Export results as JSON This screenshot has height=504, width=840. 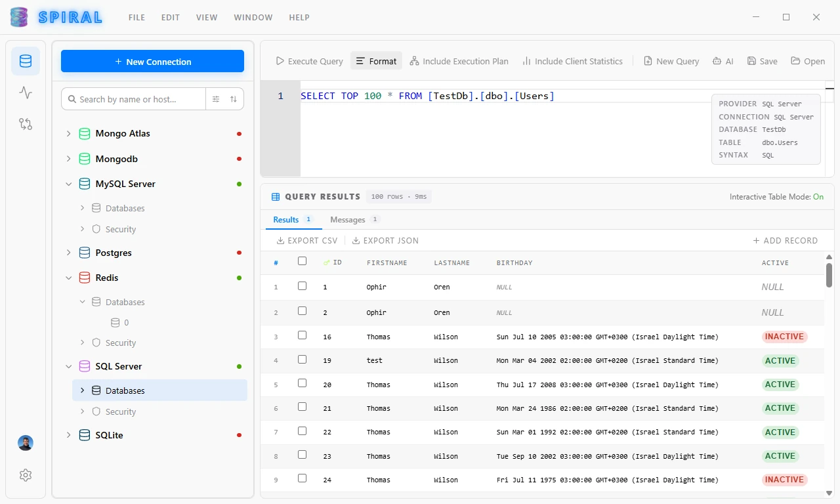385,241
